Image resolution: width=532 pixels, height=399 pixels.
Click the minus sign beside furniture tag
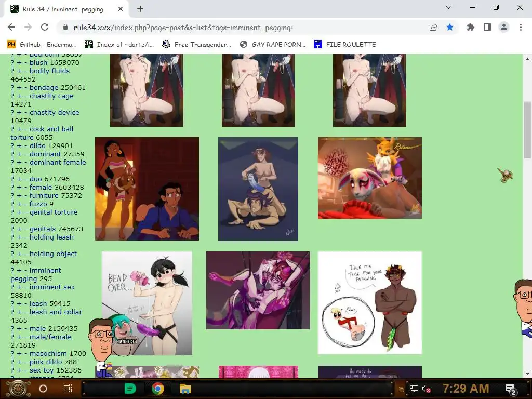tap(25, 195)
